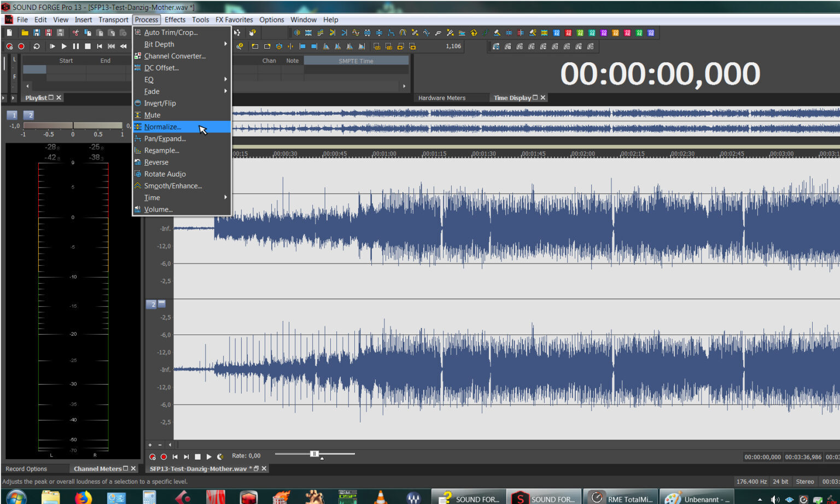Click the zoom in plus button below waveform

150,445
